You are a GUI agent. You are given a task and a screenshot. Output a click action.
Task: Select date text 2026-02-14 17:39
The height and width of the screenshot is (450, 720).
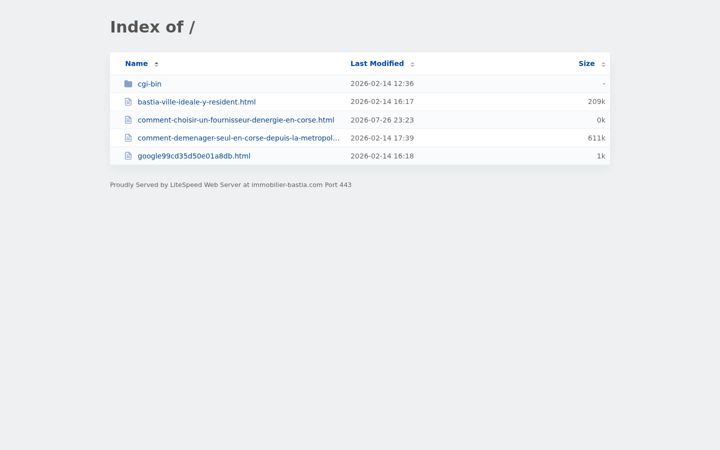pyautogui.click(x=382, y=138)
